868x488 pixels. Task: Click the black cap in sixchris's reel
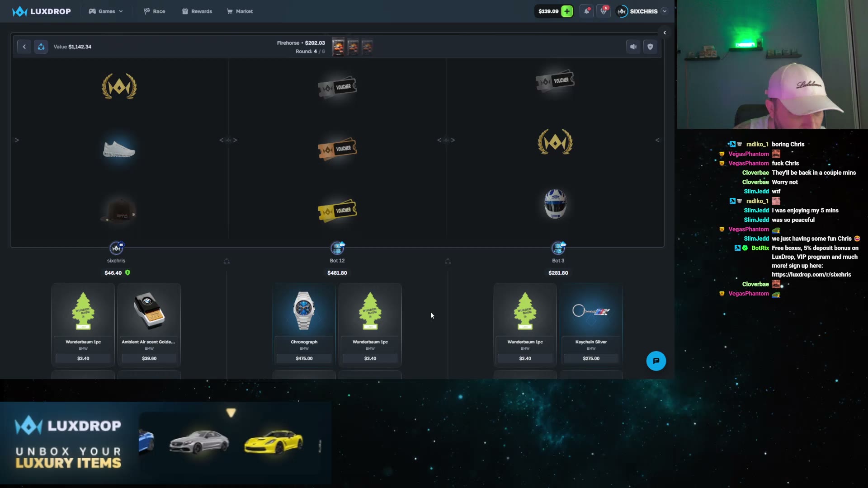click(x=118, y=210)
